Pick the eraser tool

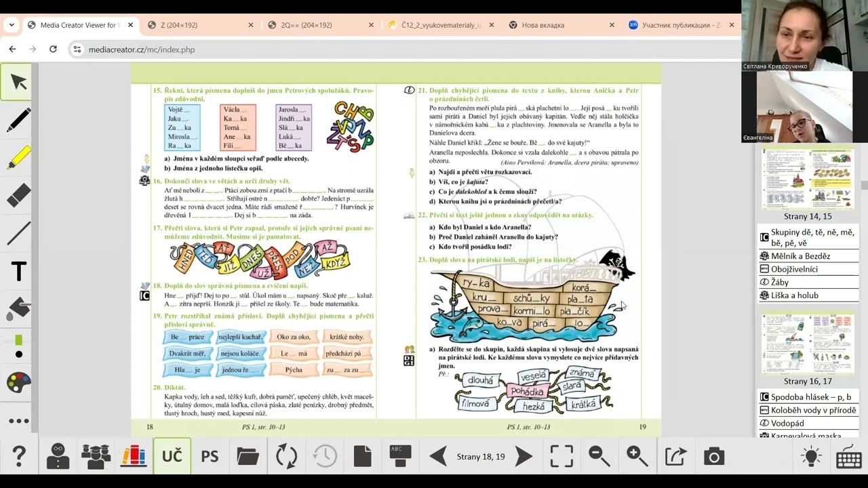[x=18, y=196]
